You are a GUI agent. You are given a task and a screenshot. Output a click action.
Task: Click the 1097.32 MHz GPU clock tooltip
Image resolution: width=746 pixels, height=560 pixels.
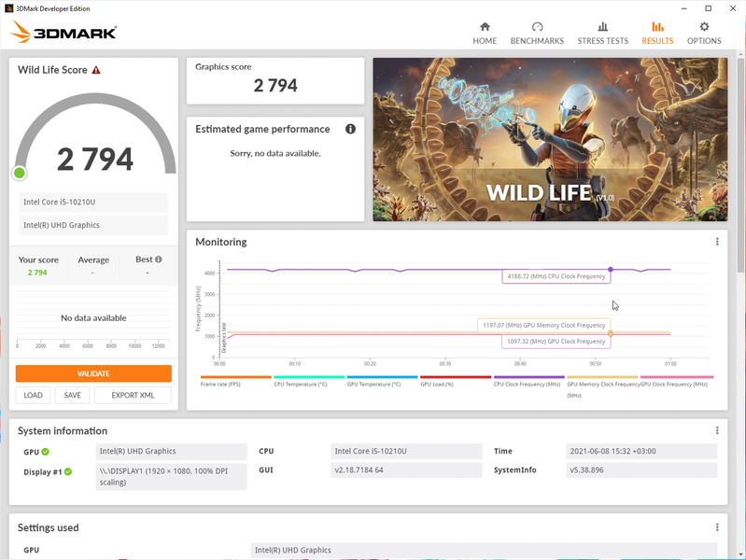tap(556, 342)
